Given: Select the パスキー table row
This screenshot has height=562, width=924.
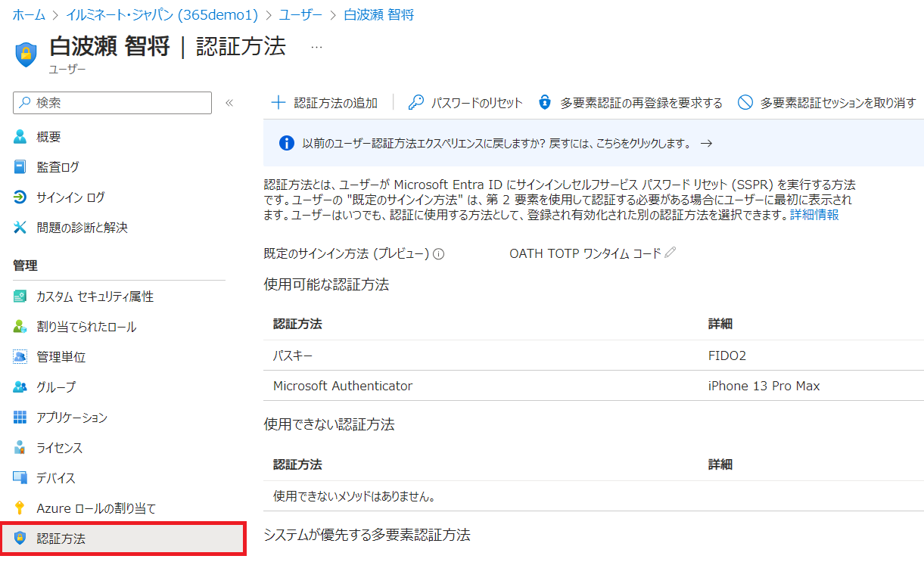Looking at the screenshot, I should [593, 355].
